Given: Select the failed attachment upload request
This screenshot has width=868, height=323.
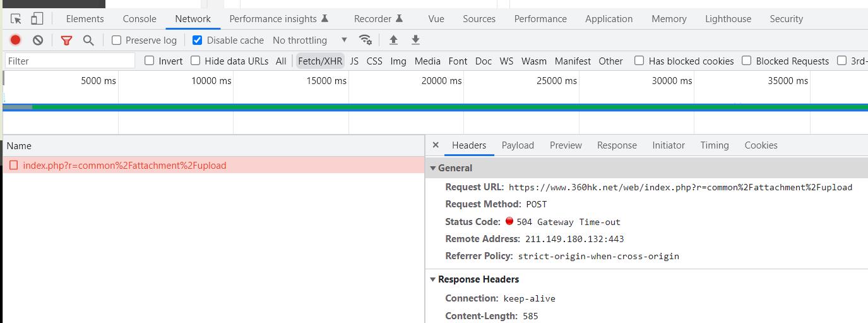Looking at the screenshot, I should point(124,166).
